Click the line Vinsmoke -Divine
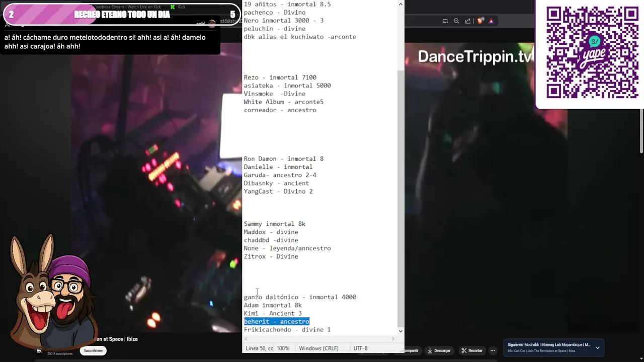644x362 pixels. pyautogui.click(x=275, y=94)
